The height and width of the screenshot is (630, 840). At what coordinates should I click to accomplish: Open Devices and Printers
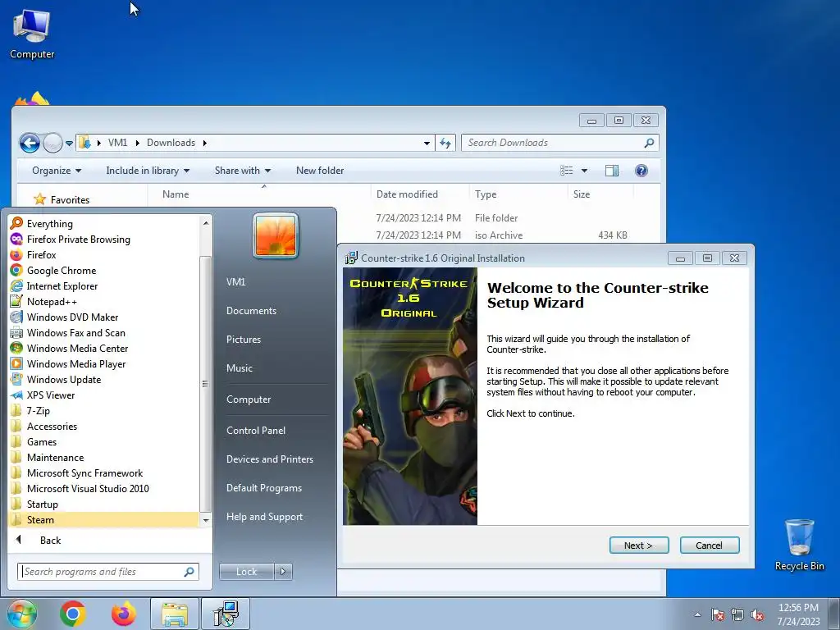[x=269, y=459]
